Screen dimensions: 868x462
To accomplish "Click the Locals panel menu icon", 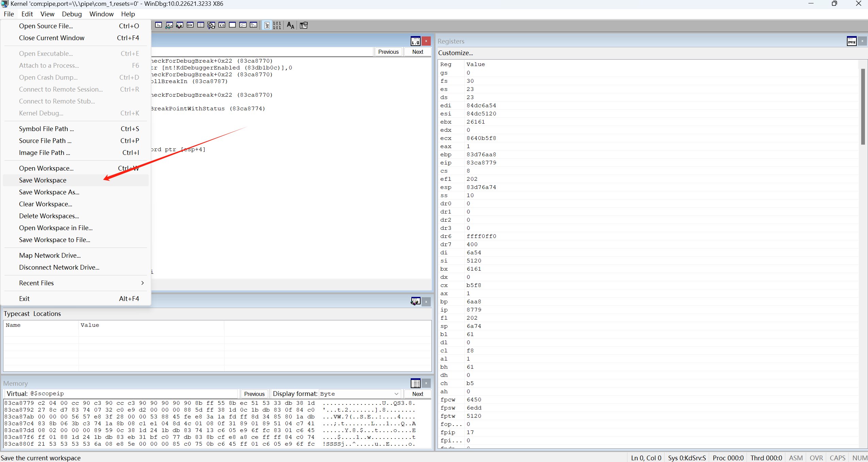I will coord(415,302).
